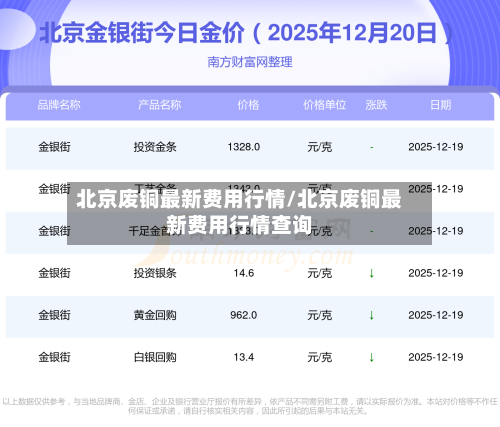This screenshot has width=500, height=427.
Task: Click the price value "13.4"
Action: [244, 357]
